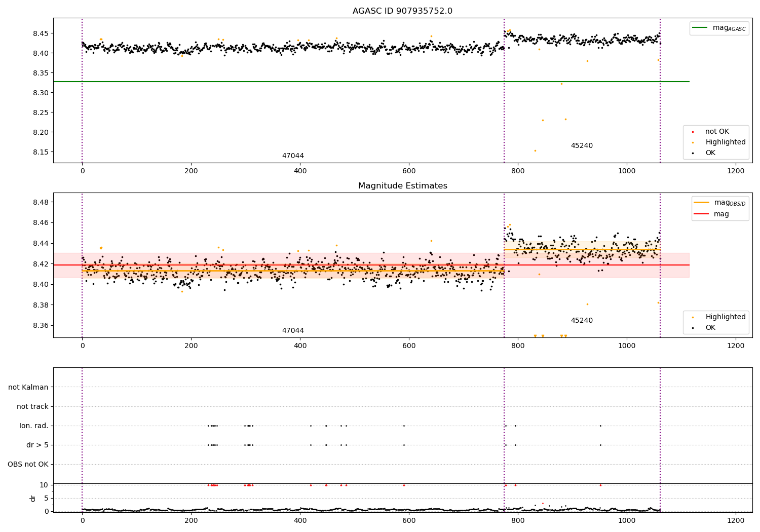
Task: Click obsid label 45240 in the top plot
Action: [582, 145]
